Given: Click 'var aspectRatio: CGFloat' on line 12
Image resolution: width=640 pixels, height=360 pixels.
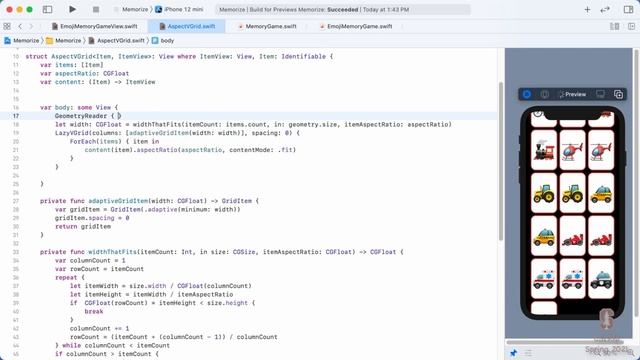Looking at the screenshot, I should [x=84, y=73].
